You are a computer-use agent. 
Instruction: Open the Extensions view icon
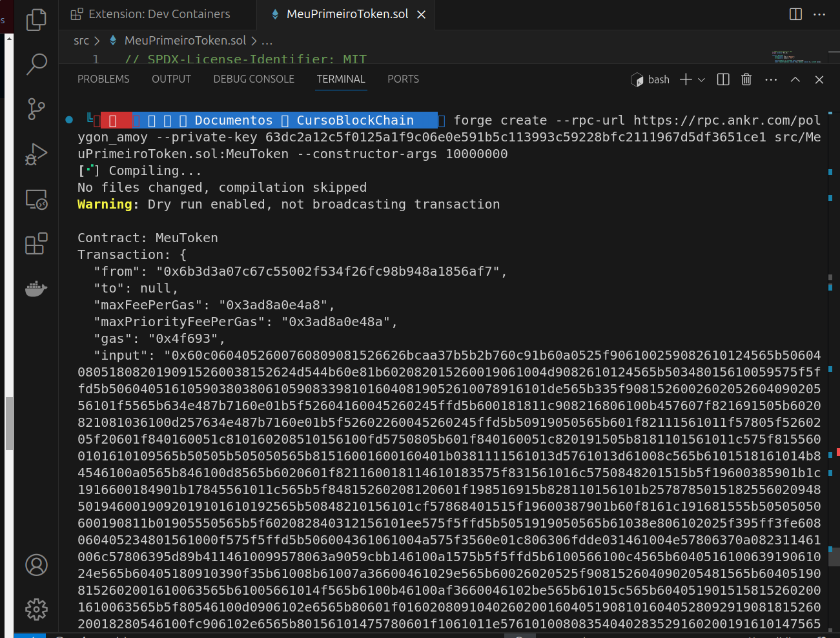click(x=36, y=243)
